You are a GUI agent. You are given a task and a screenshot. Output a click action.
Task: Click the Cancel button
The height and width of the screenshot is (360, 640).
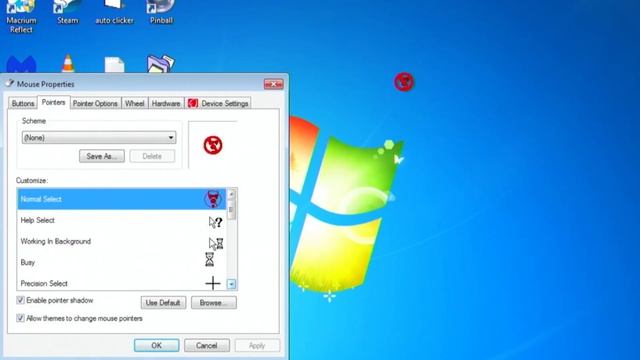(x=207, y=345)
